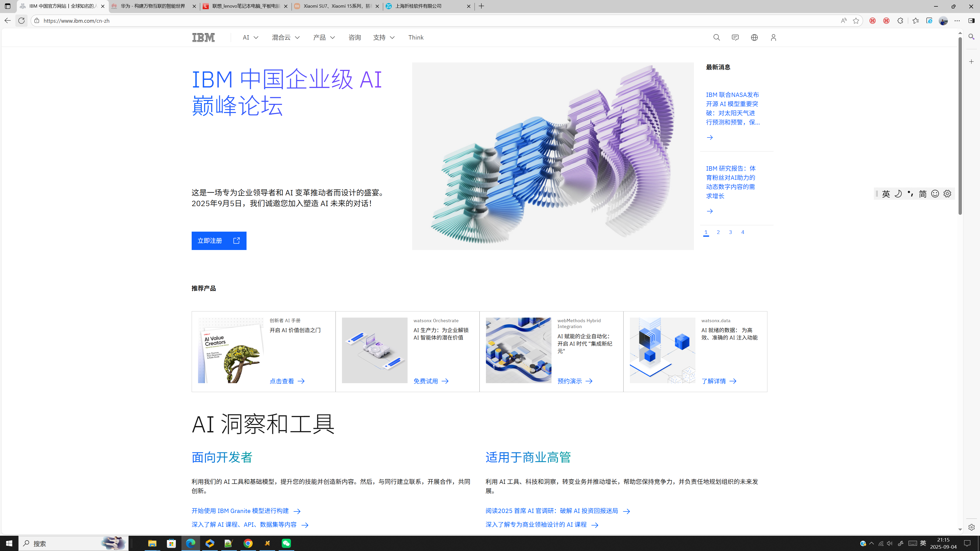Close the IBM 中国官方网站 browser tab
Image resolution: width=980 pixels, height=551 pixels.
103,6
